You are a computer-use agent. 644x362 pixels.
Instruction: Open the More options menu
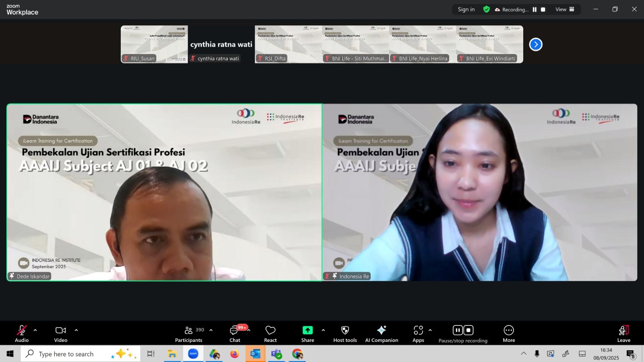point(509,333)
